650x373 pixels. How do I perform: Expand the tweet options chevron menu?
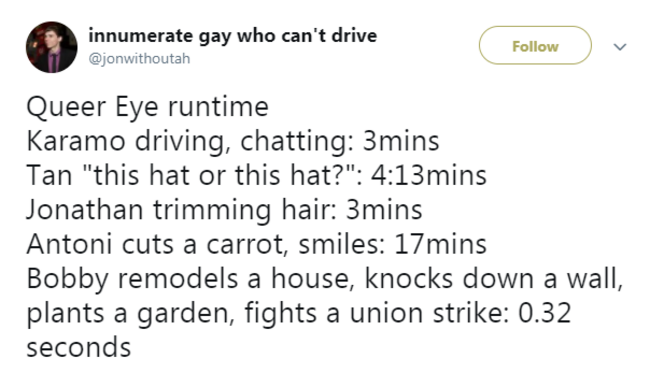coord(620,47)
